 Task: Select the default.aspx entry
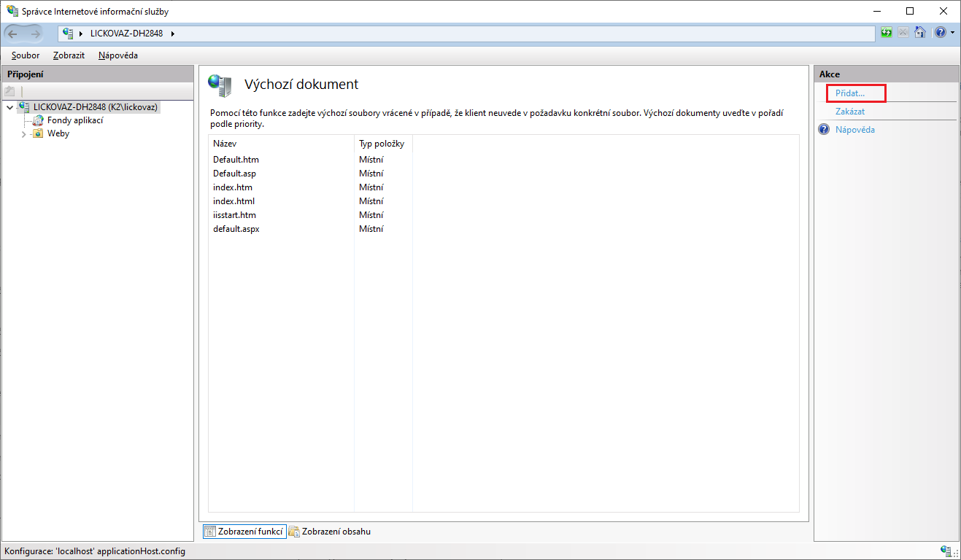point(236,229)
